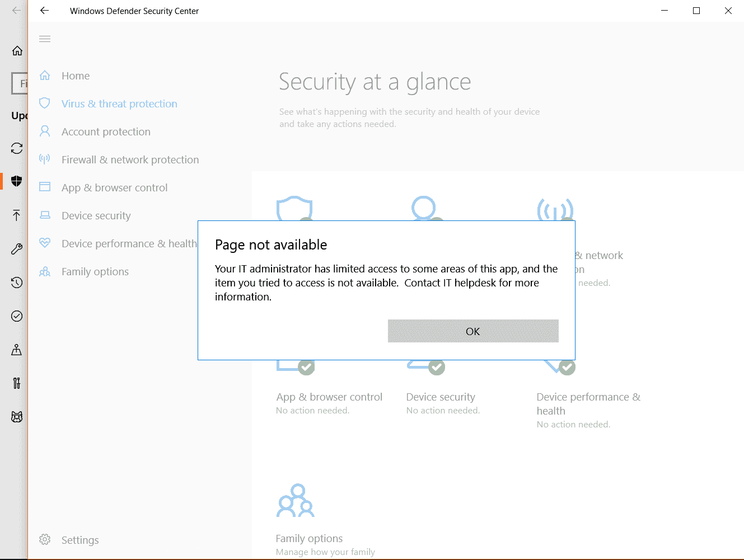Open Device security from sidebar

tap(96, 215)
